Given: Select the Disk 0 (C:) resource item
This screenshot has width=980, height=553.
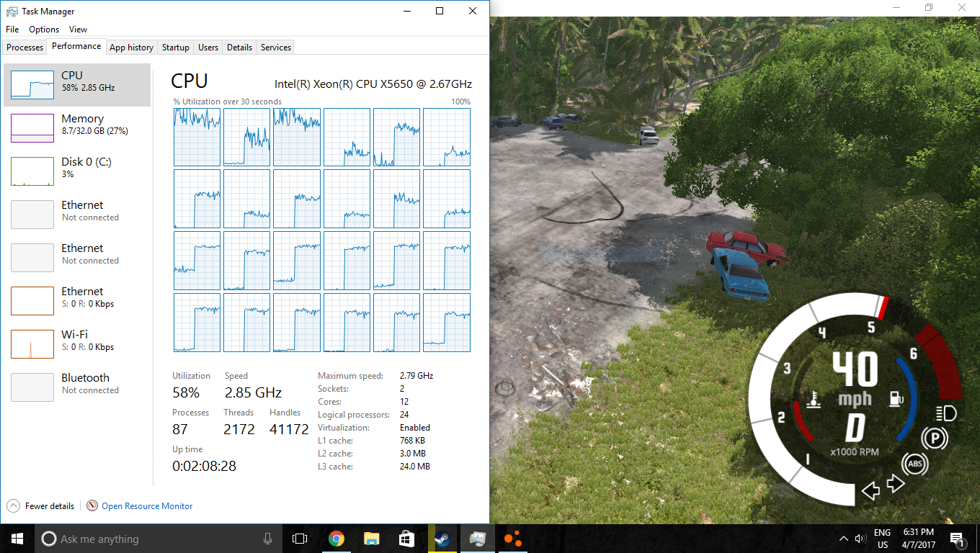Looking at the screenshot, I should (x=77, y=171).
